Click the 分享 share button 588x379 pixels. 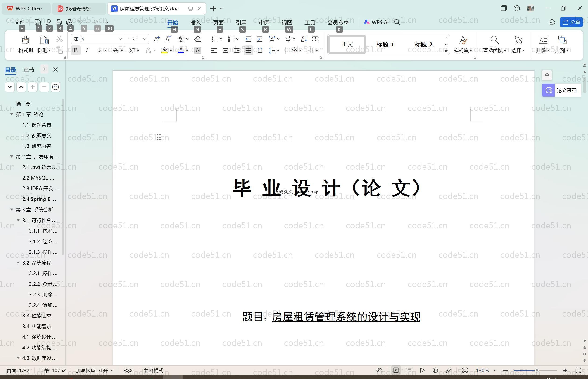coord(571,22)
